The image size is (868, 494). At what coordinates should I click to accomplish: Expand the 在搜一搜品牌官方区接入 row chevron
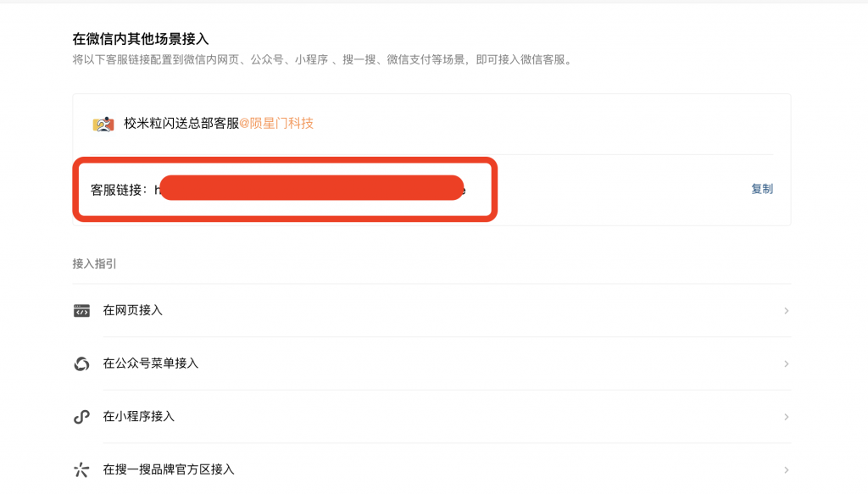(x=787, y=469)
